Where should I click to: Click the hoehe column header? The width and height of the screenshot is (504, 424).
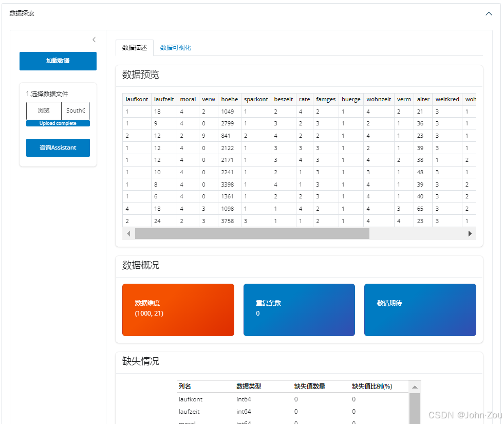(x=230, y=99)
